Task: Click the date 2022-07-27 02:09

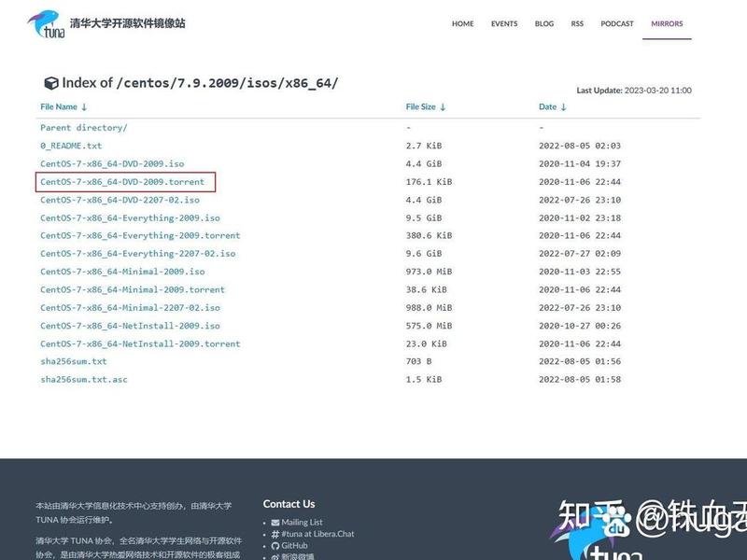Action: coord(580,254)
